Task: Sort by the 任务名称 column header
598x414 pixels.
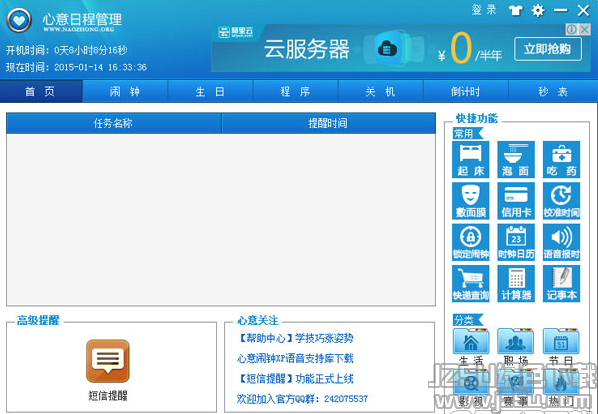Action: coord(114,123)
